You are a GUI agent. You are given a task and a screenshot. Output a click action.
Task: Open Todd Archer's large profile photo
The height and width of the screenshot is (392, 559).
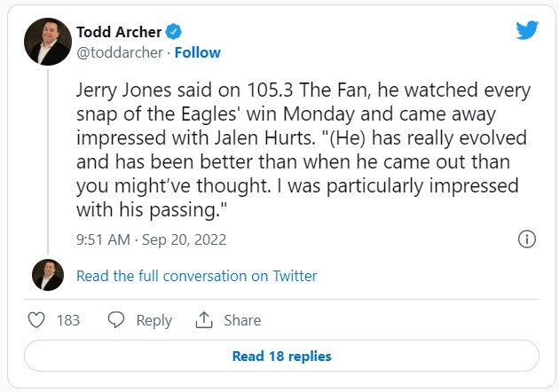[47, 42]
